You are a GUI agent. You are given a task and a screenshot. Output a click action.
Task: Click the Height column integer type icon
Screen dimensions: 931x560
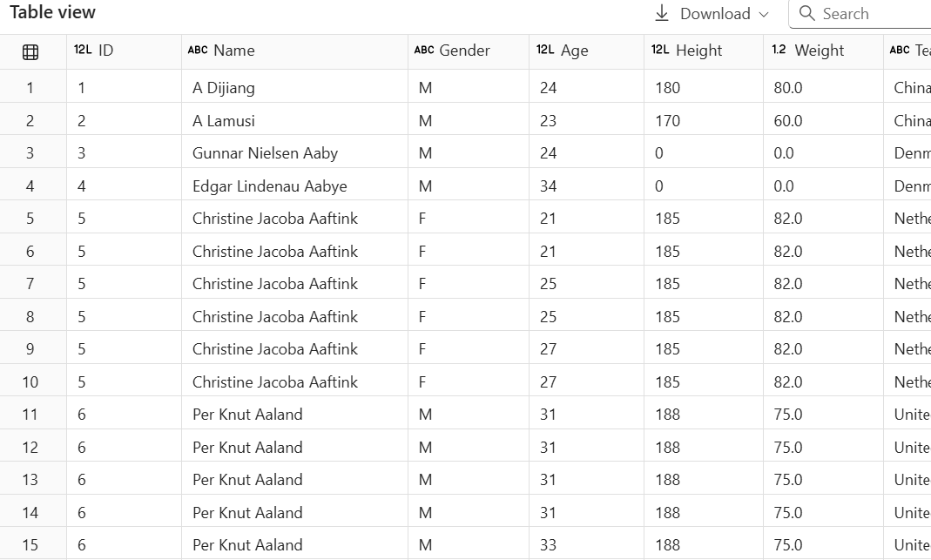tap(660, 51)
